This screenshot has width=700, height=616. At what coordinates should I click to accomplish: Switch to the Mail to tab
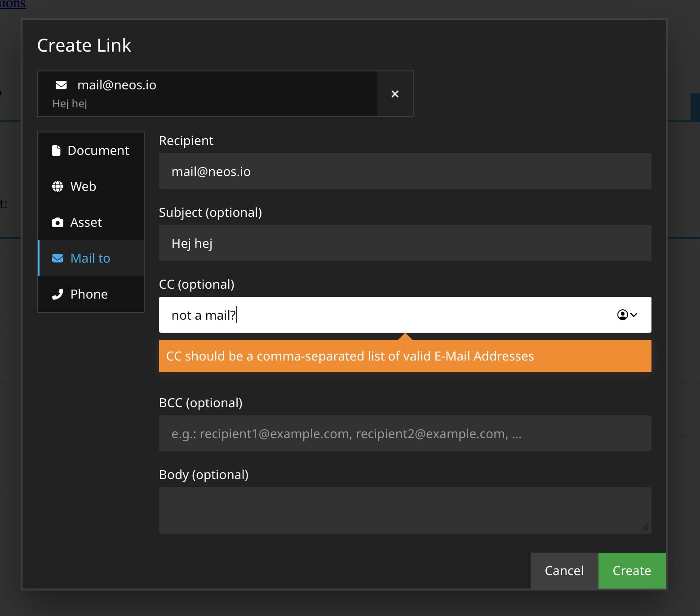pyautogui.click(x=89, y=258)
